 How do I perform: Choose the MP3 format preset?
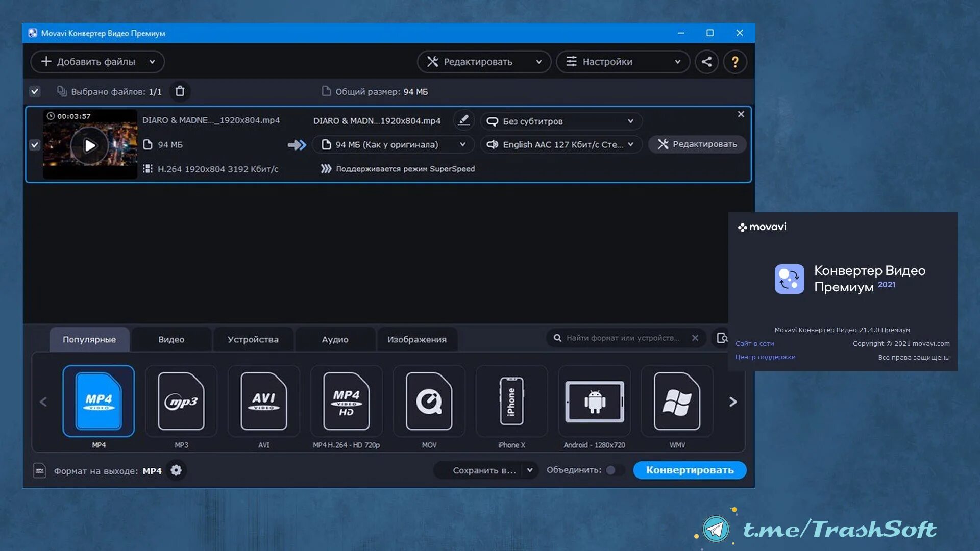181,401
